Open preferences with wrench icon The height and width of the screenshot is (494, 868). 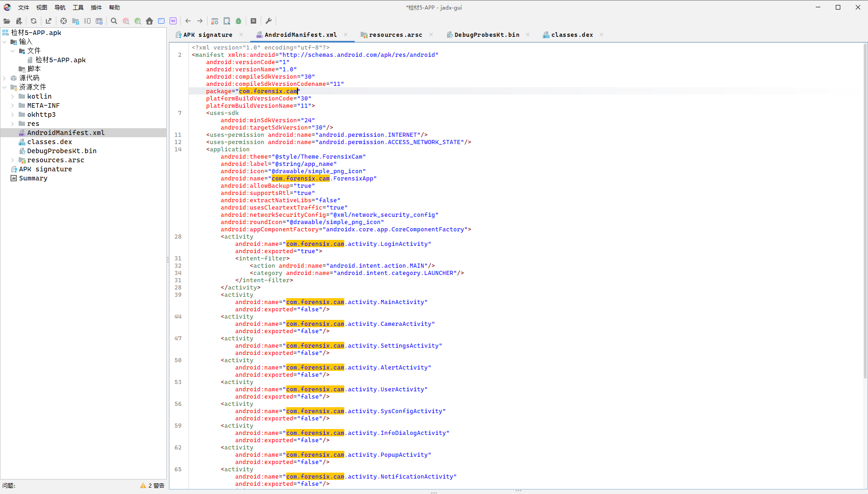click(x=268, y=21)
